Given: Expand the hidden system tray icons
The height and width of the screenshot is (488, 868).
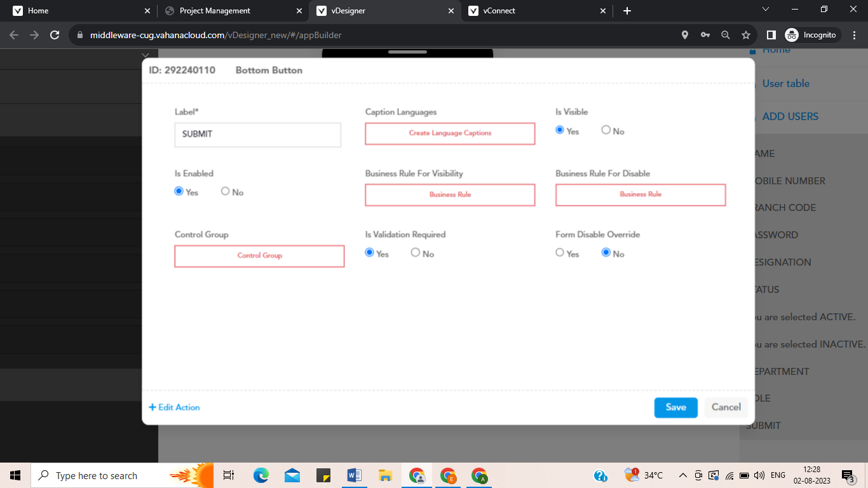Looking at the screenshot, I should 683,475.
